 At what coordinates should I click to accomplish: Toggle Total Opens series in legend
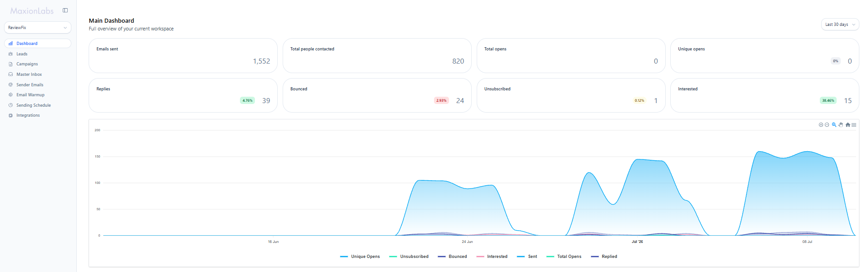[x=564, y=257]
